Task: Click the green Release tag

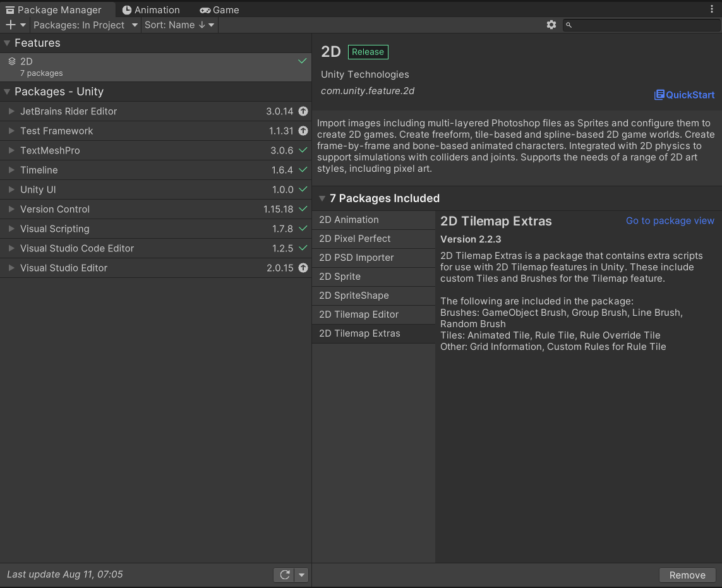Action: [368, 52]
